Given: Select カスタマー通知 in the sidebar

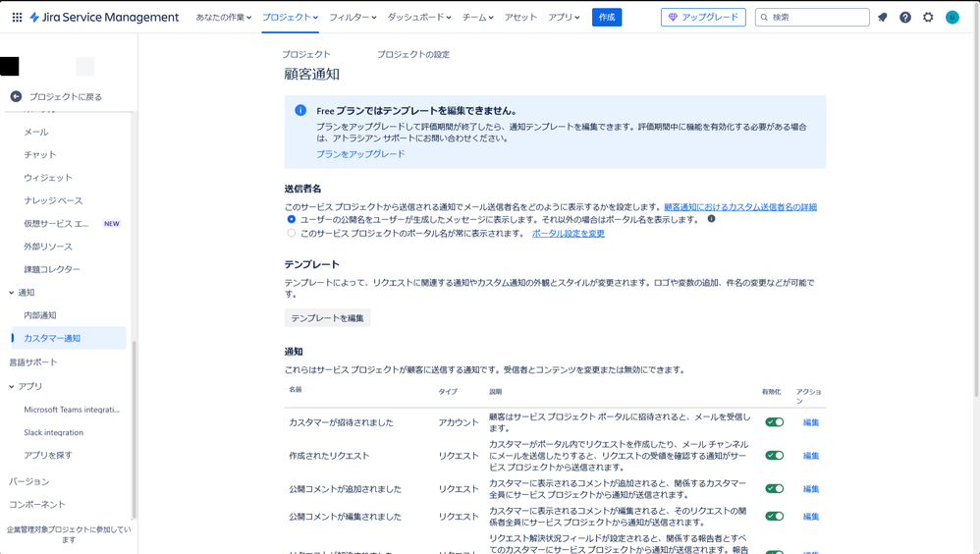Looking at the screenshot, I should (69, 338).
